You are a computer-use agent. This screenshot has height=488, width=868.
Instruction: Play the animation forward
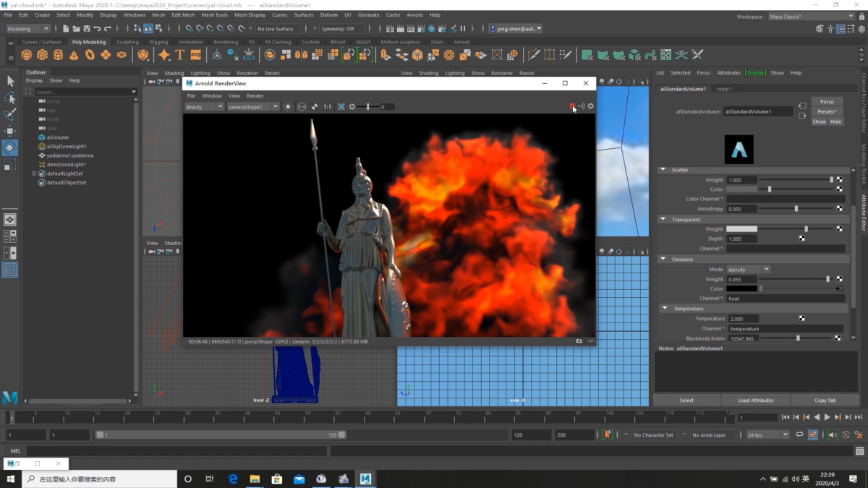(827, 417)
